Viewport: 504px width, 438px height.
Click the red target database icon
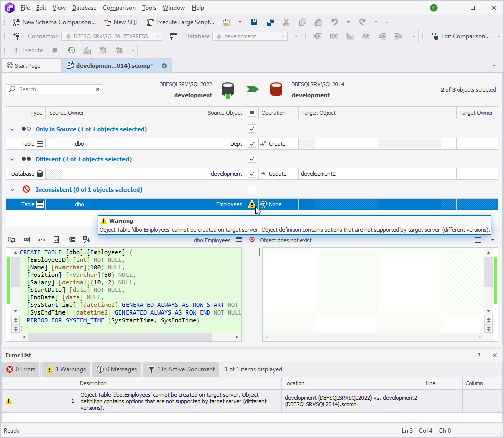pyautogui.click(x=276, y=89)
